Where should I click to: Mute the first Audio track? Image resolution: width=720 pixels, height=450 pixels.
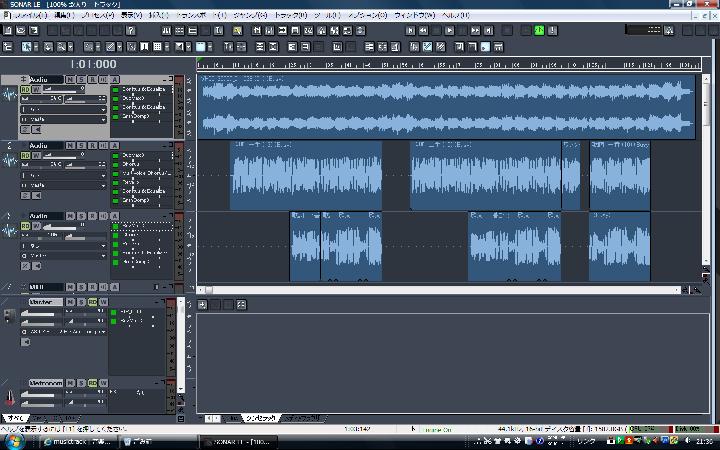[x=70, y=79]
